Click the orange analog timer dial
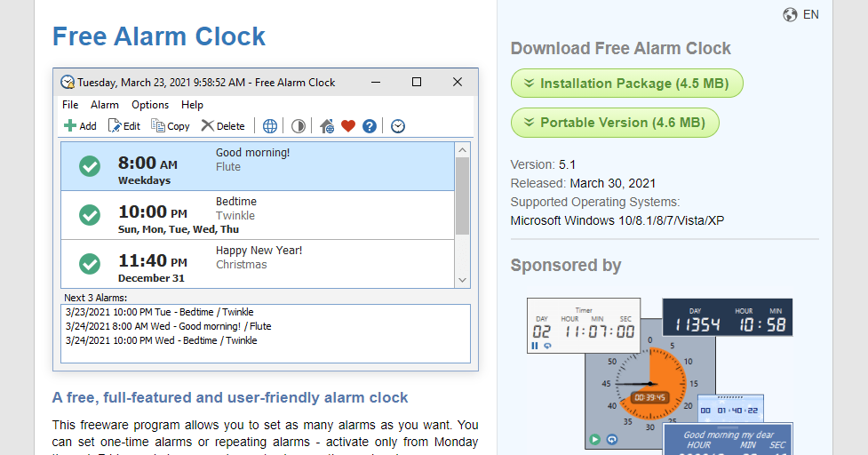This screenshot has width=868, height=455. pyautogui.click(x=651, y=384)
